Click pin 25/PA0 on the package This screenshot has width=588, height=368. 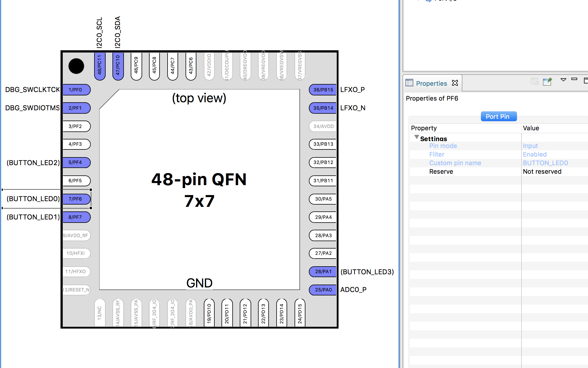323,290
